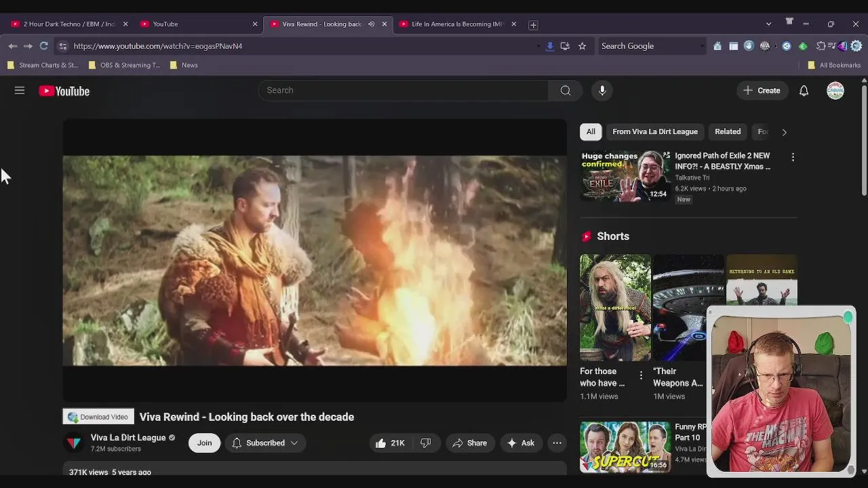This screenshot has height=488, width=868.
Task: Open more actions ellipsis under video
Action: pyautogui.click(x=557, y=443)
